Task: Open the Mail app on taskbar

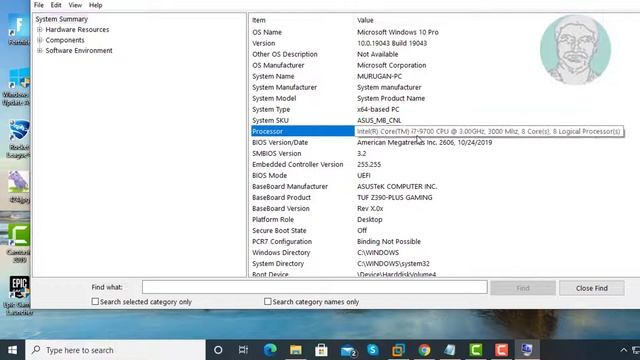Action: click(x=348, y=350)
